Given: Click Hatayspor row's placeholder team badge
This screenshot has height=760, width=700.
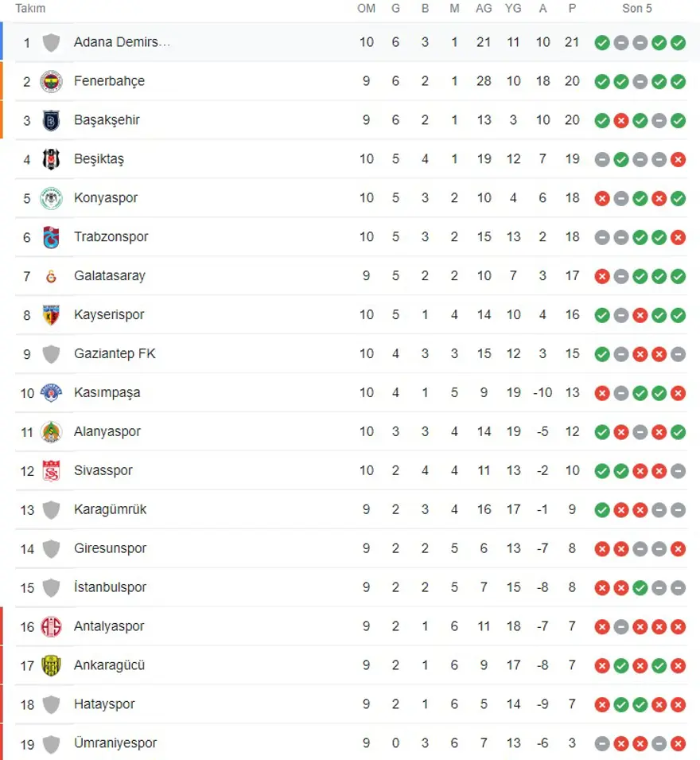Looking at the screenshot, I should 51,704.
